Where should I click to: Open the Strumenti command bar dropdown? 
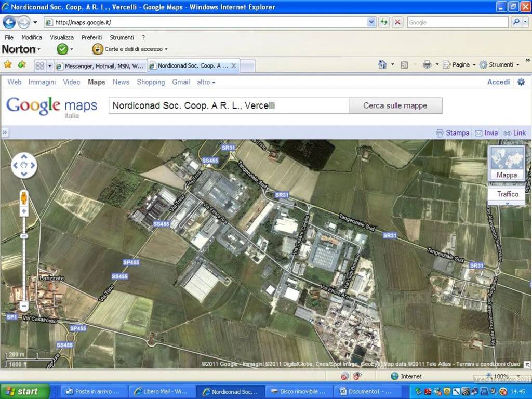pyautogui.click(x=499, y=64)
